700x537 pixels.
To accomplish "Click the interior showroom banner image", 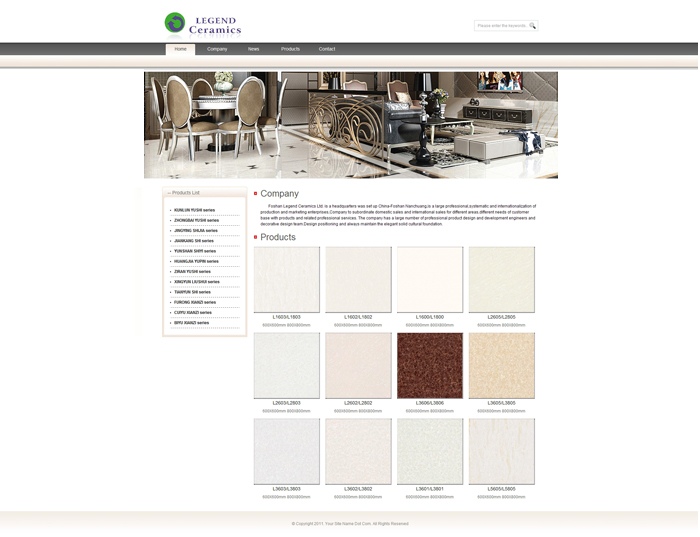I will [x=350, y=125].
